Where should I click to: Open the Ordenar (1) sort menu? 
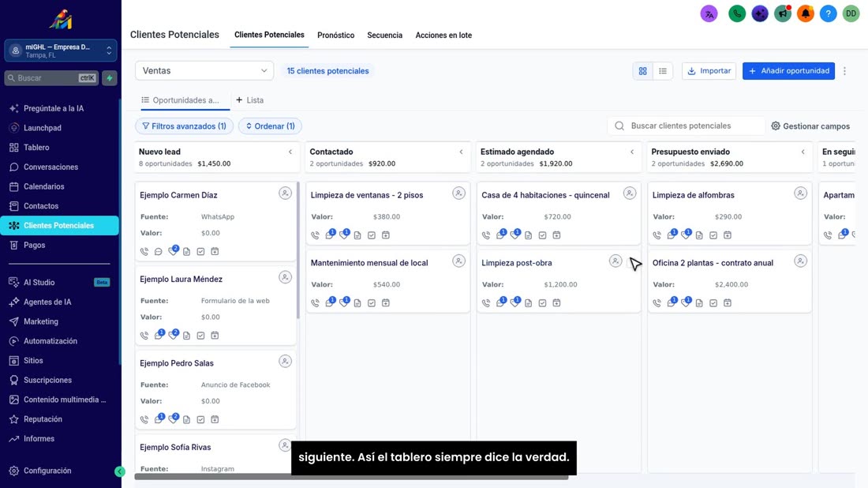coord(270,126)
